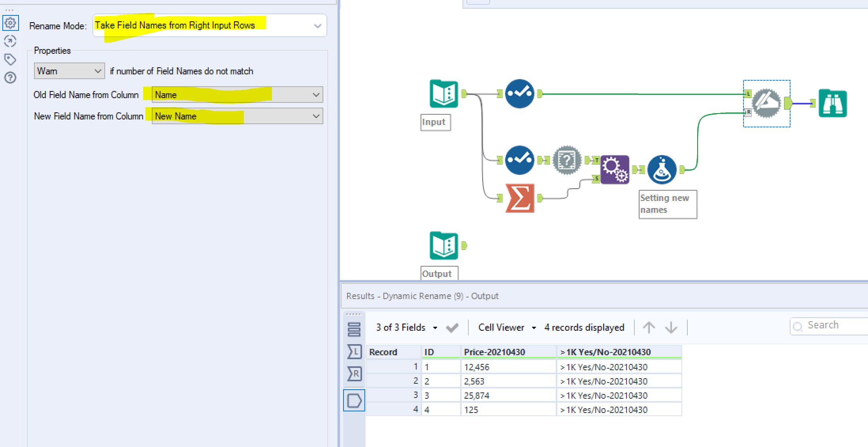Click the Append Fields tool icon

[615, 170]
